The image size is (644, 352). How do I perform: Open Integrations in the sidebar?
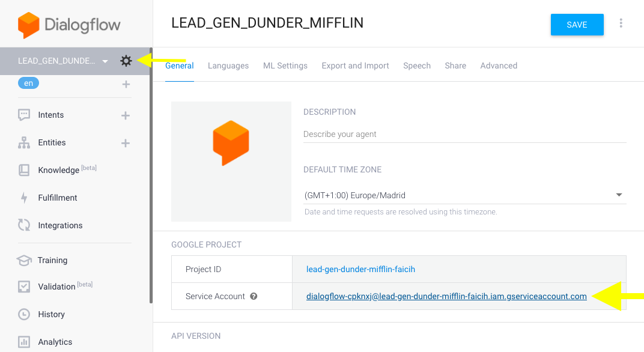point(60,225)
